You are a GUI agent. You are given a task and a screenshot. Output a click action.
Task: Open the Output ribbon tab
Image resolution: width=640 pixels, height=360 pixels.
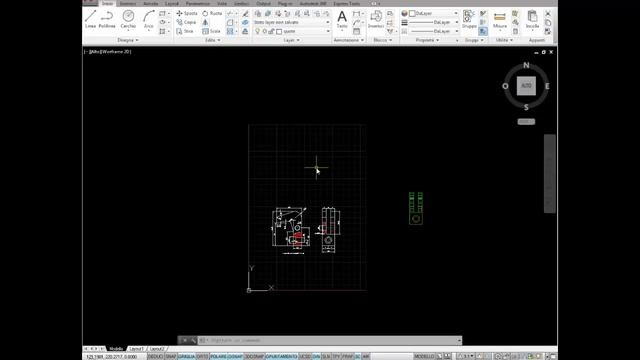point(263,3)
